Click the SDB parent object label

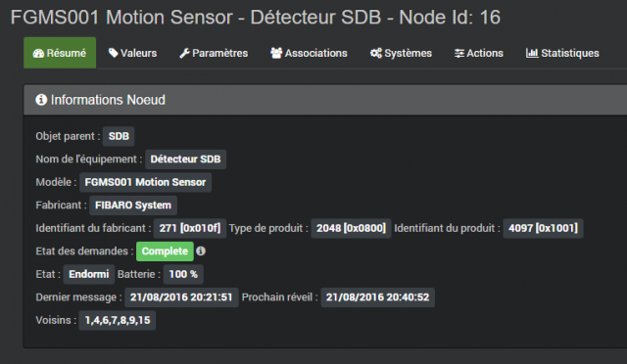tap(119, 136)
